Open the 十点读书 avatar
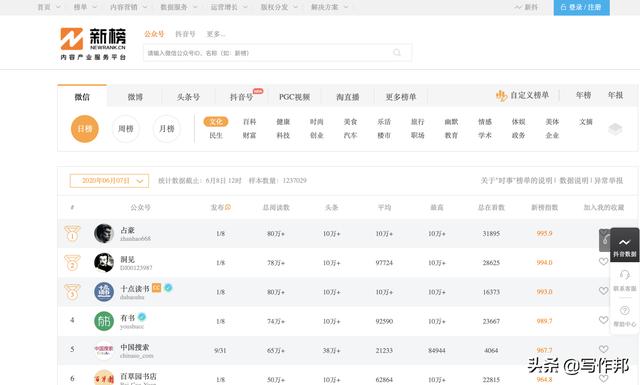Screen dimensions: 640x385 coord(104,292)
